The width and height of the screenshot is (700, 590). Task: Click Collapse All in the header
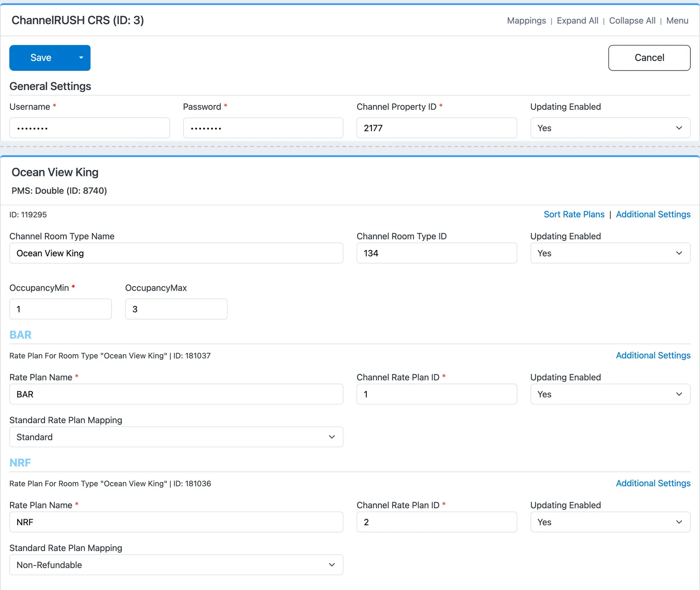click(x=632, y=21)
